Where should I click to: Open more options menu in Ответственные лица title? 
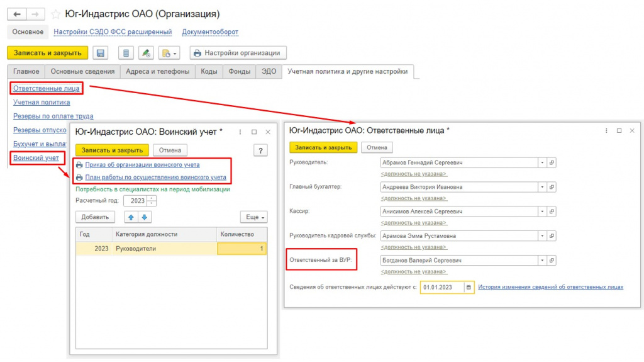coord(606,131)
